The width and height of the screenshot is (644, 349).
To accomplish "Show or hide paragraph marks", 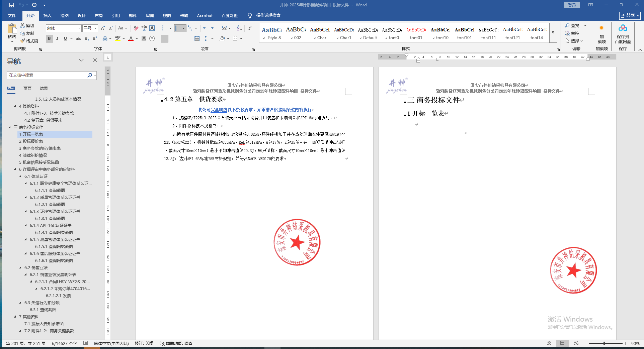I will (250, 28).
